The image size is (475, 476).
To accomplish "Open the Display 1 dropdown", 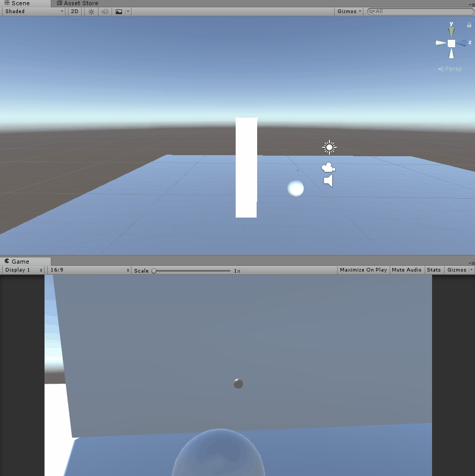I will click(24, 270).
